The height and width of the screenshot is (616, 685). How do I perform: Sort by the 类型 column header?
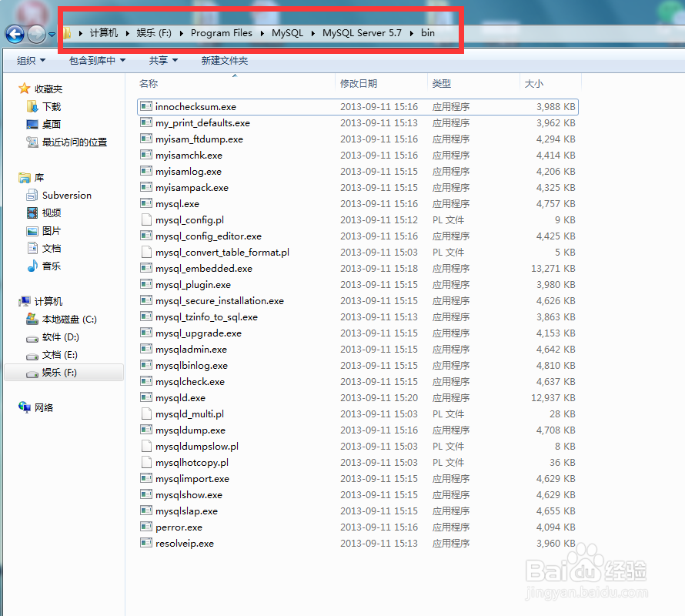pyautogui.click(x=441, y=83)
